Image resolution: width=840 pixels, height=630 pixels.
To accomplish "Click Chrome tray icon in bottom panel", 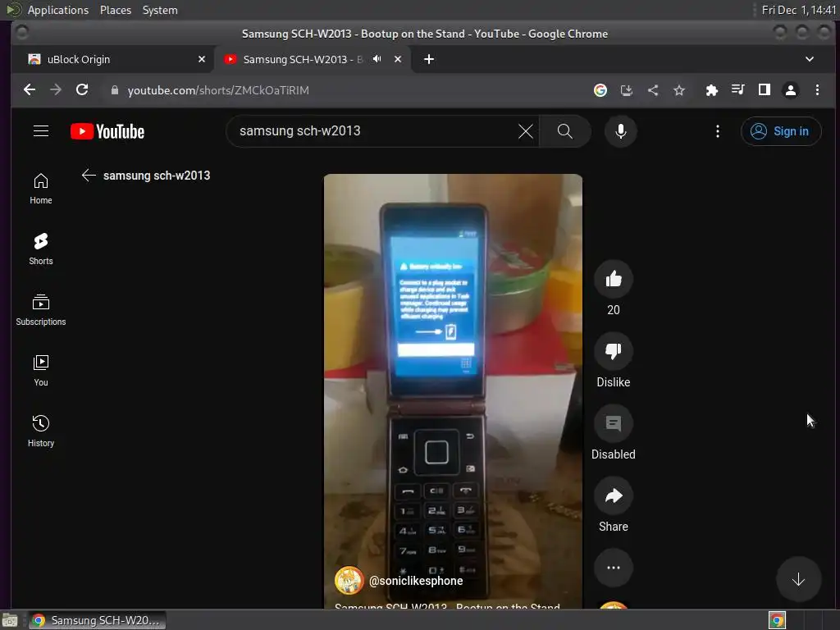I will tap(777, 620).
